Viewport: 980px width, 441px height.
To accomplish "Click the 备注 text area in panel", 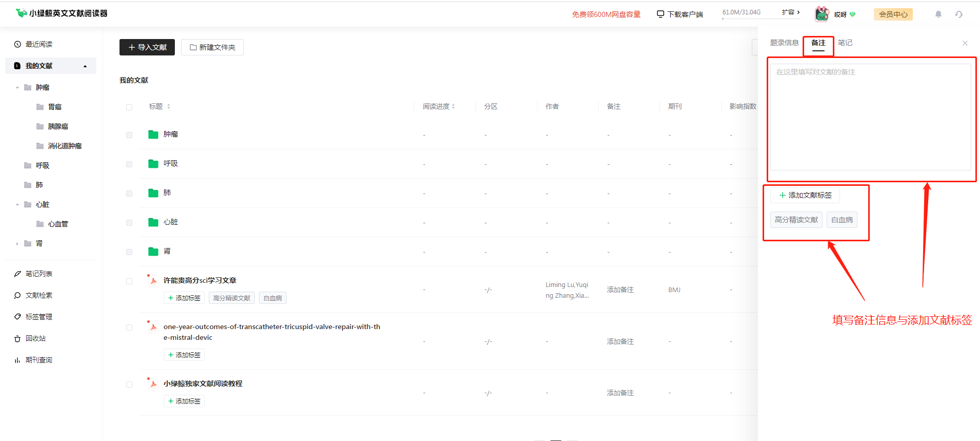I will [870, 117].
